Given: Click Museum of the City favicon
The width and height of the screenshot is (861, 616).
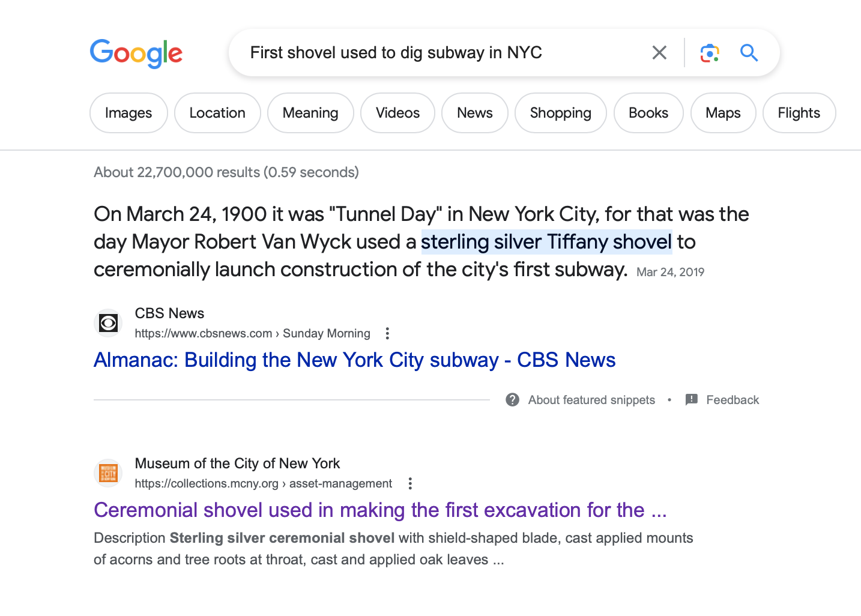Looking at the screenshot, I should (109, 474).
